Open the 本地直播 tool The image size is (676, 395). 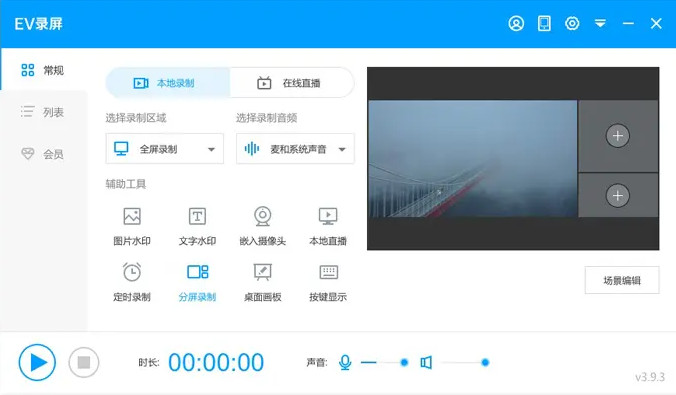click(328, 227)
